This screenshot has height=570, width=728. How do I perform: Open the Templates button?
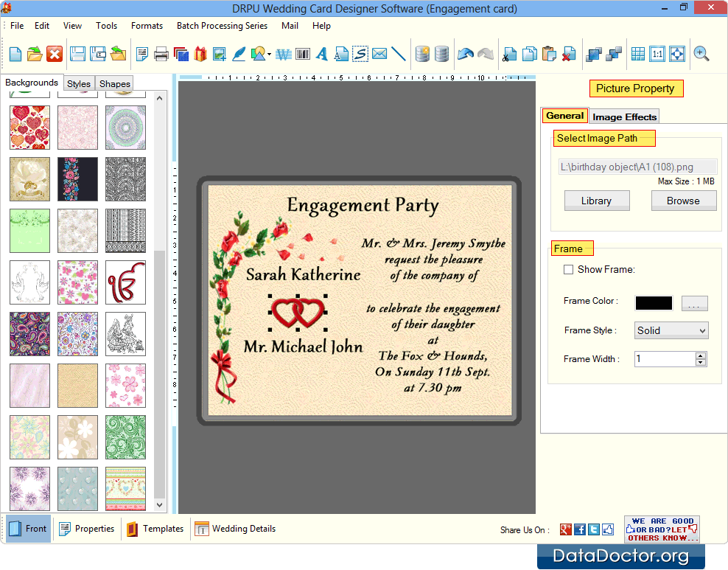pos(155,529)
